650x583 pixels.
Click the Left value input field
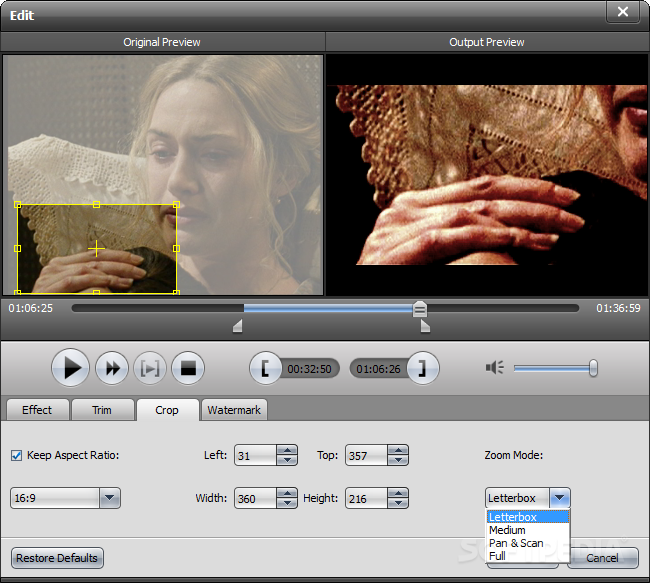coord(255,455)
